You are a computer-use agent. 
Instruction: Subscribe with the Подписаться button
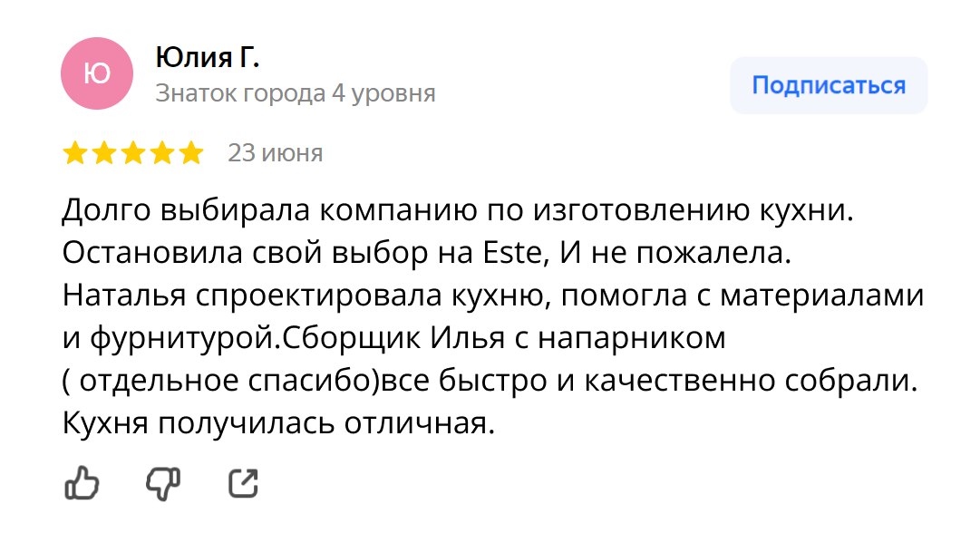[x=829, y=85]
